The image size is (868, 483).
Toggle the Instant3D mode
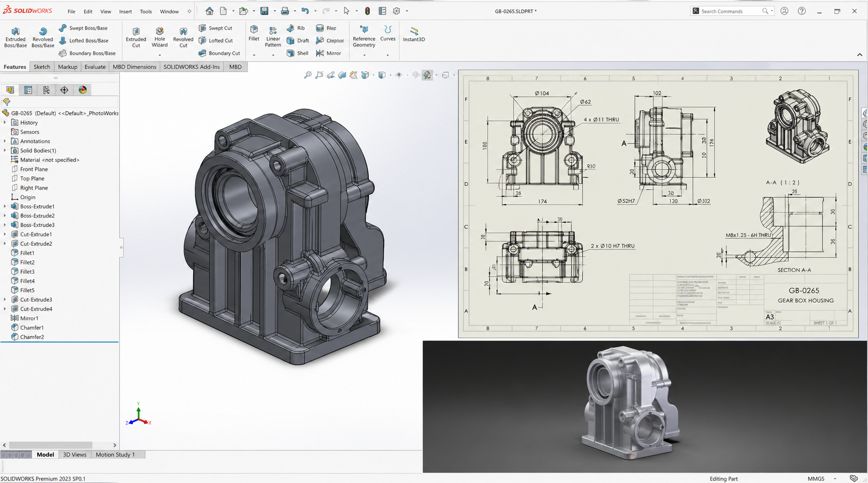click(414, 34)
